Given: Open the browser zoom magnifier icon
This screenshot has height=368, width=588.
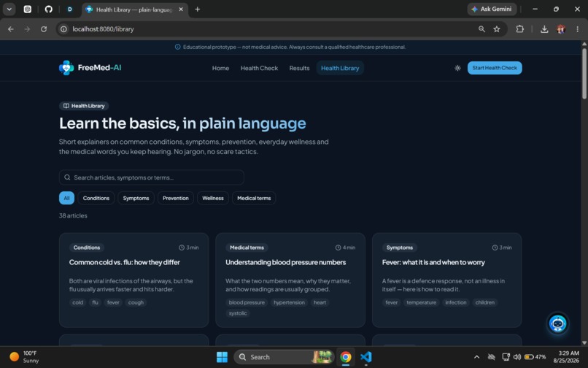Looking at the screenshot, I should coord(482,29).
